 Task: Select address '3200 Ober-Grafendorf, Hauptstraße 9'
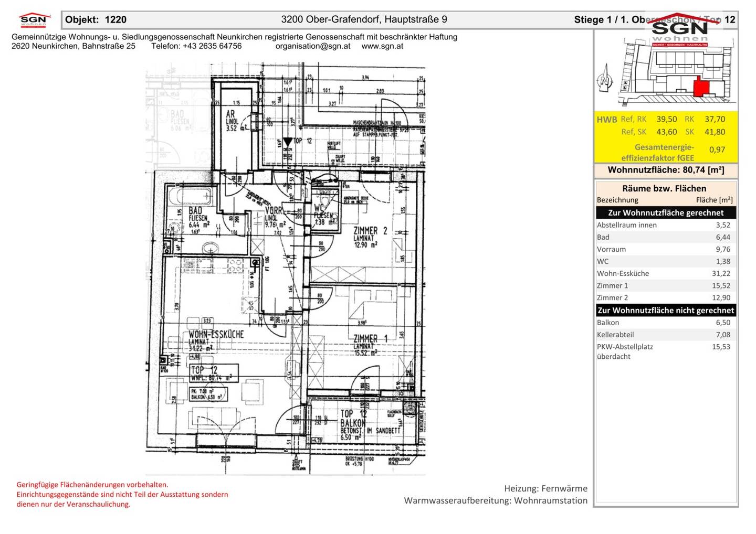364,20
